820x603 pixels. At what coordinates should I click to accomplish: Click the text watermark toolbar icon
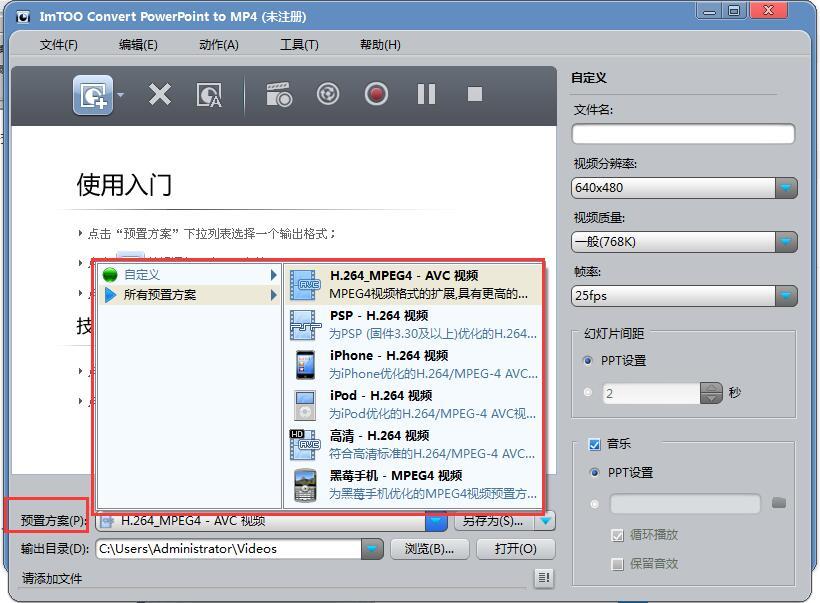[x=209, y=95]
